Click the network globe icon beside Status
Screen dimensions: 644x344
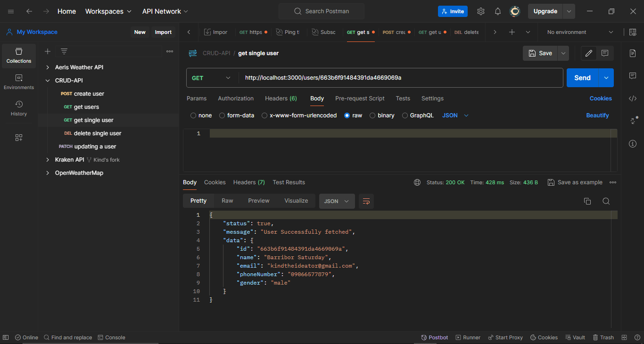[417, 182]
